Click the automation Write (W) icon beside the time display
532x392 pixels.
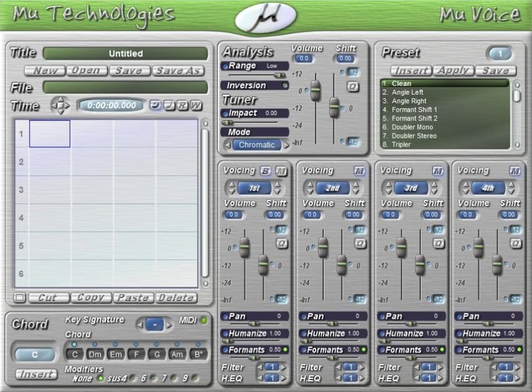[196, 106]
